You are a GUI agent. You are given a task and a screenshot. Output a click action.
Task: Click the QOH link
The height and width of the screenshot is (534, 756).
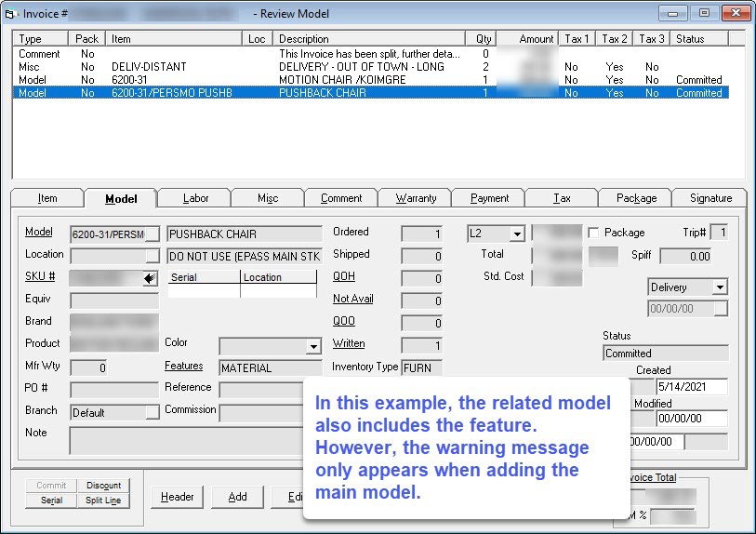tap(344, 276)
